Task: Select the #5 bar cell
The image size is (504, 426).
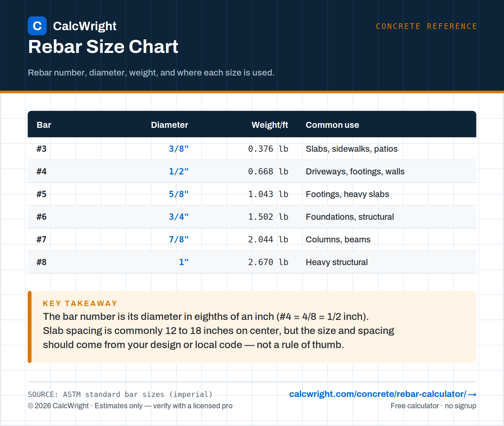Action: (x=42, y=194)
